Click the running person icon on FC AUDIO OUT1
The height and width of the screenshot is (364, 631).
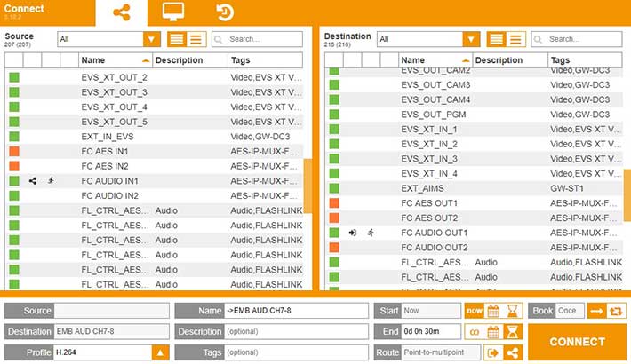371,233
